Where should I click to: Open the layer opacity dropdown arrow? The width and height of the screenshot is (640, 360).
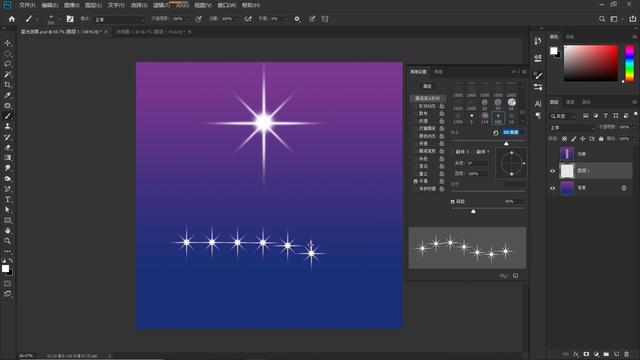coord(633,127)
